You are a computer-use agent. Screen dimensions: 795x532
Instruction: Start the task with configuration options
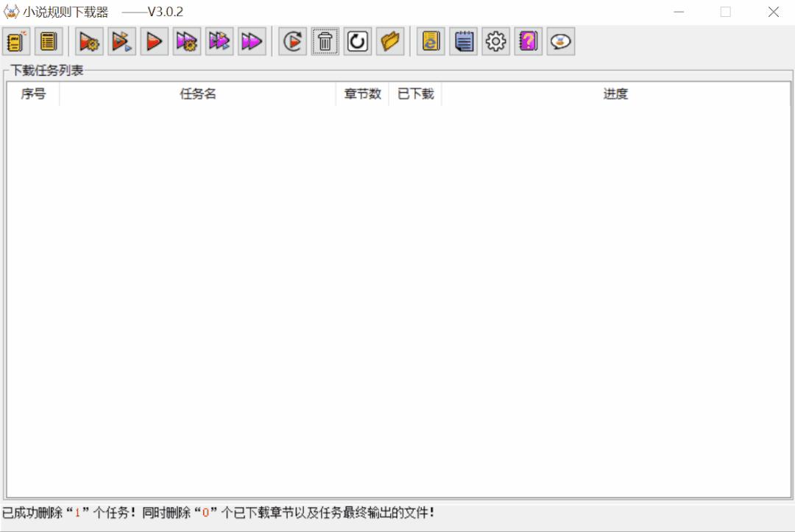(x=88, y=41)
